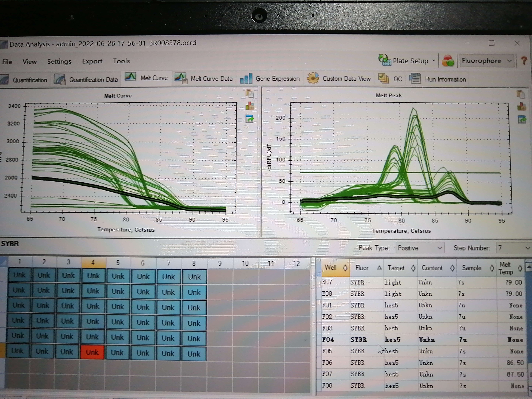532x399 pixels.
Task: Open the Settings menu
Action: point(59,62)
